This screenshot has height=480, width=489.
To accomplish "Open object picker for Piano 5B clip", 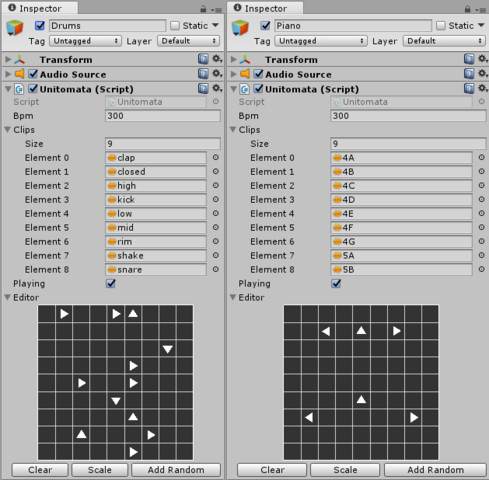I will coord(481,269).
